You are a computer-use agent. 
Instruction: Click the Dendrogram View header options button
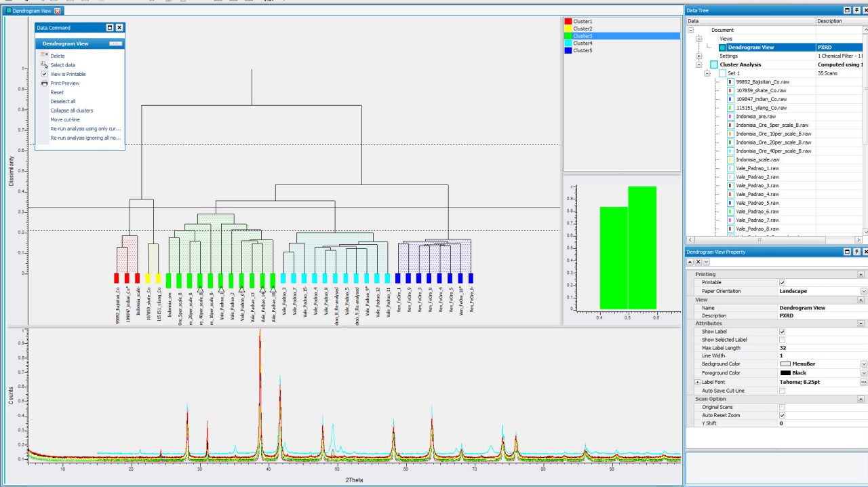(115, 43)
